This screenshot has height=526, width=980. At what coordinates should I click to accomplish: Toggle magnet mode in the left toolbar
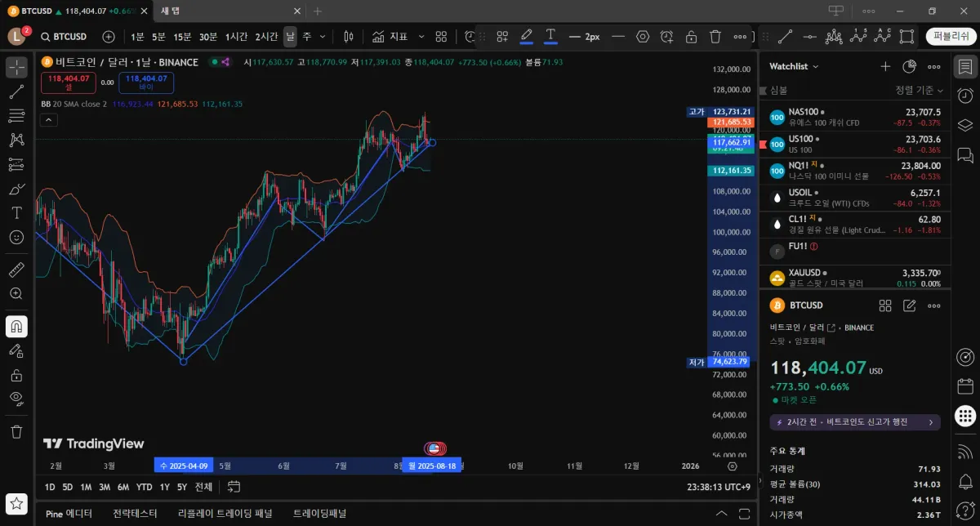pos(16,327)
